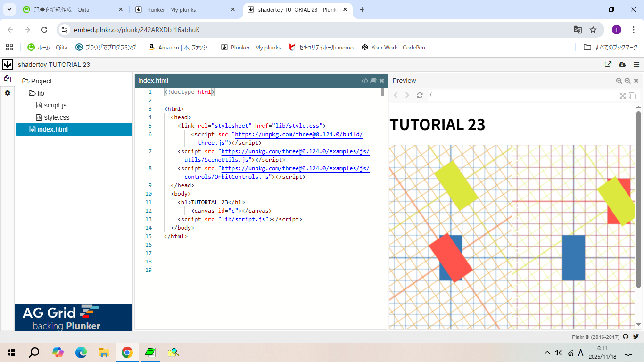Select the shadertoy TUTORIAL 23 browser tab
Image resolution: width=644 pixels, height=362 pixels.
click(x=297, y=9)
